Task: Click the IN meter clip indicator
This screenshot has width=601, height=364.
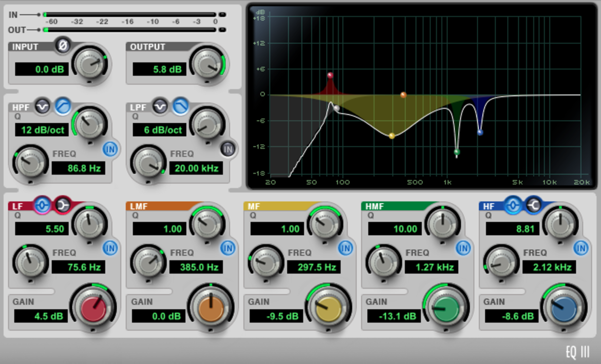Action: tap(222, 14)
